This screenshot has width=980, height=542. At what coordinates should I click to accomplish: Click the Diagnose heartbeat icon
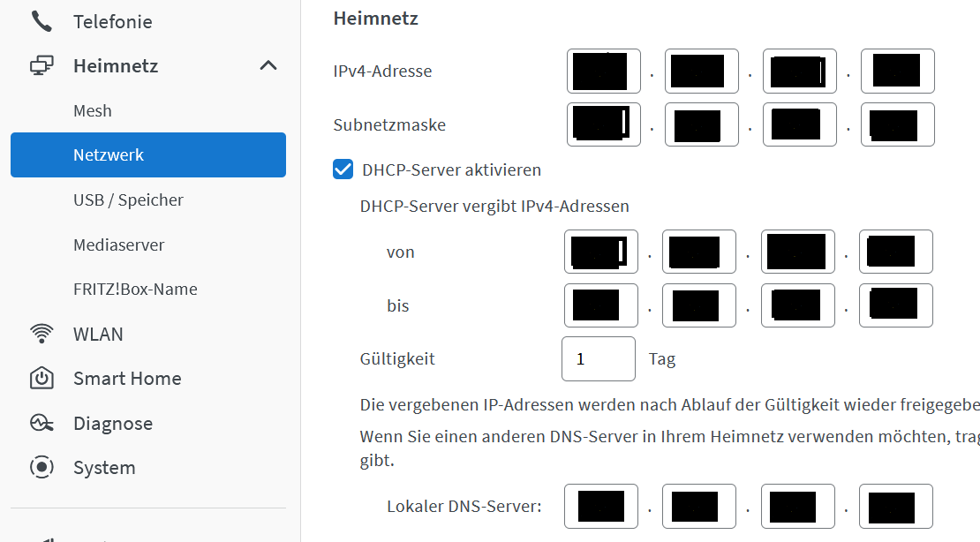click(41, 423)
